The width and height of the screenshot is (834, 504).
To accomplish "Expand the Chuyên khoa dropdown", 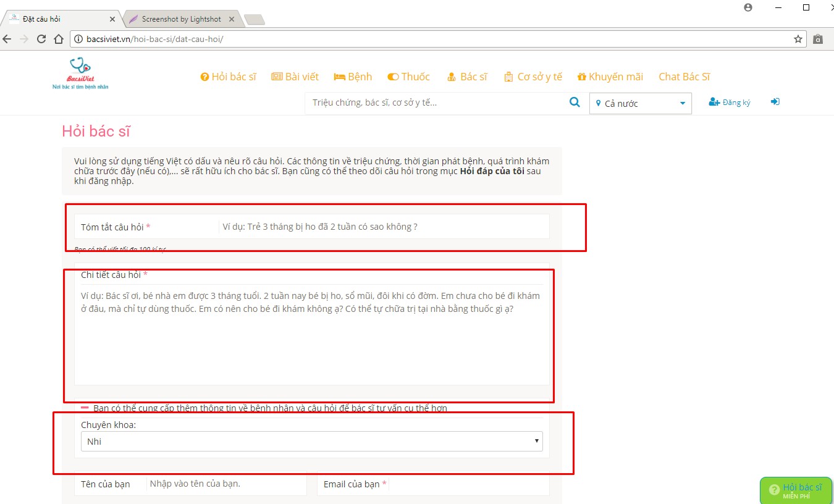I will pos(311,441).
